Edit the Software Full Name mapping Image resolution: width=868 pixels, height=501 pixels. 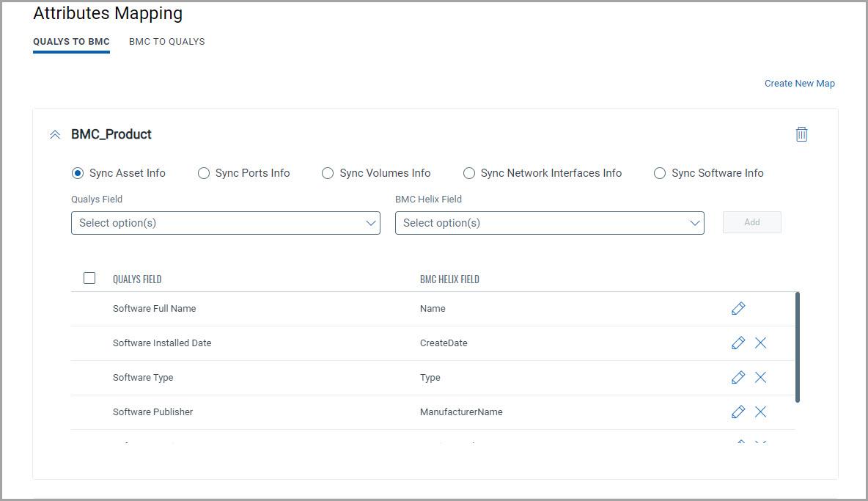[738, 309]
